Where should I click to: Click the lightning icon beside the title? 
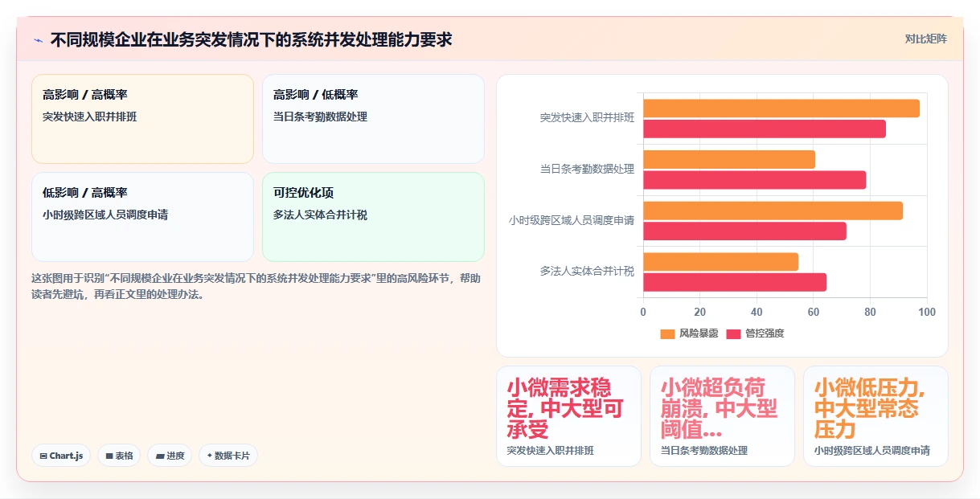[x=39, y=39]
